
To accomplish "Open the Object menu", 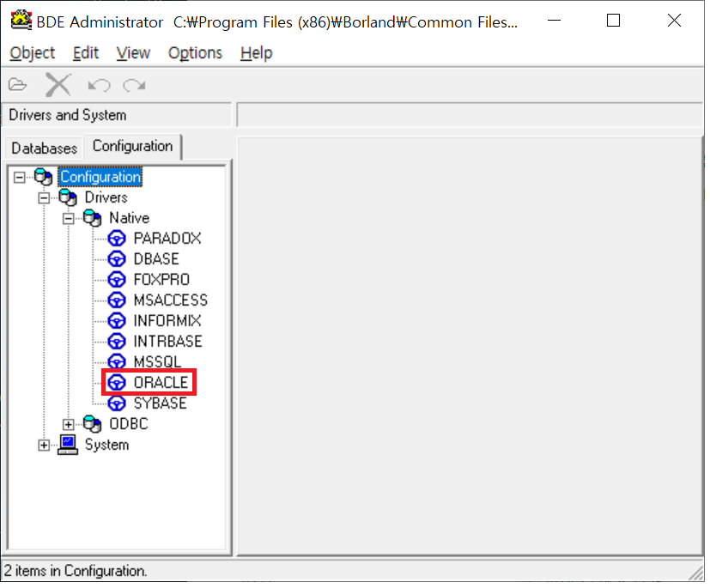I will (x=33, y=53).
